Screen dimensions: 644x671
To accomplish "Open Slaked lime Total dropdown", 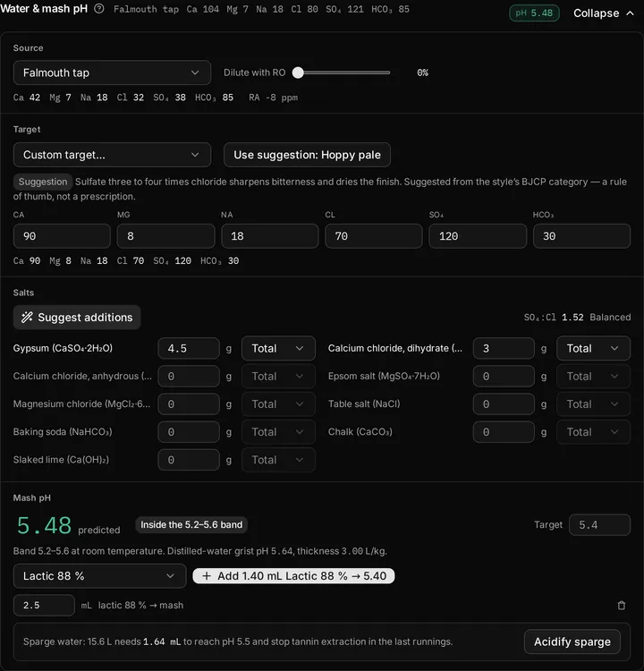I will tap(278, 460).
